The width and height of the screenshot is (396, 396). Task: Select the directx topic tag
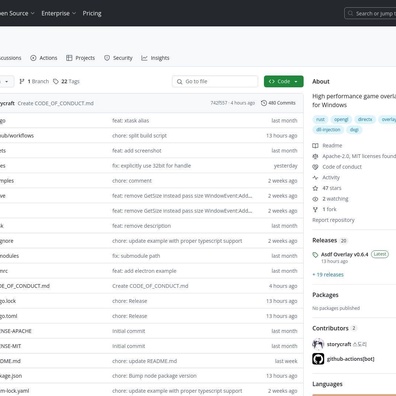tap(365, 119)
